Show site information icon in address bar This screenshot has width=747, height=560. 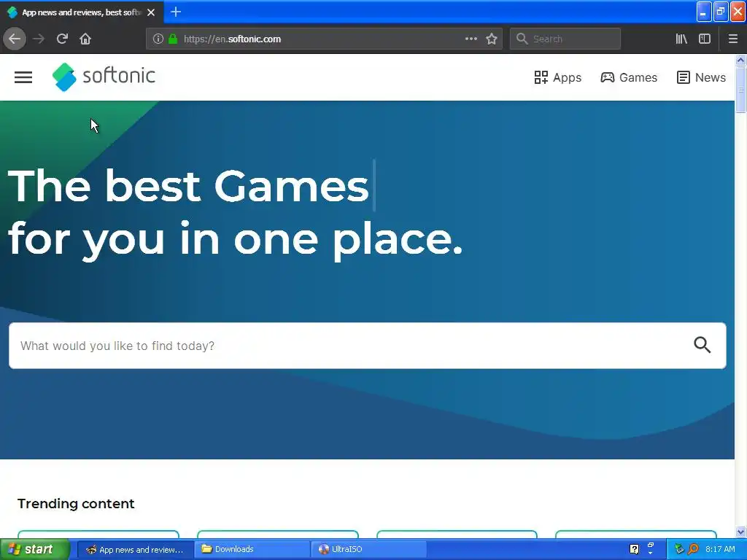coord(158,39)
